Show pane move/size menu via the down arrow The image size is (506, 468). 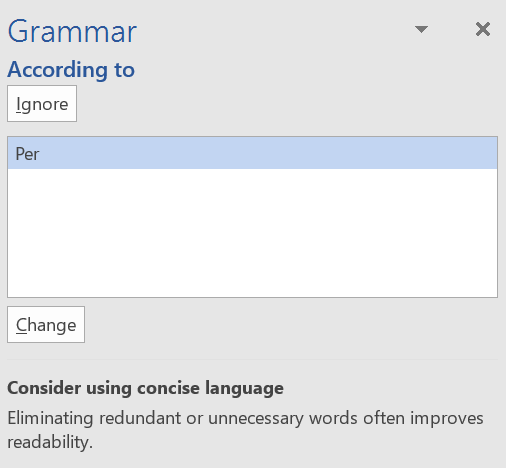click(421, 29)
